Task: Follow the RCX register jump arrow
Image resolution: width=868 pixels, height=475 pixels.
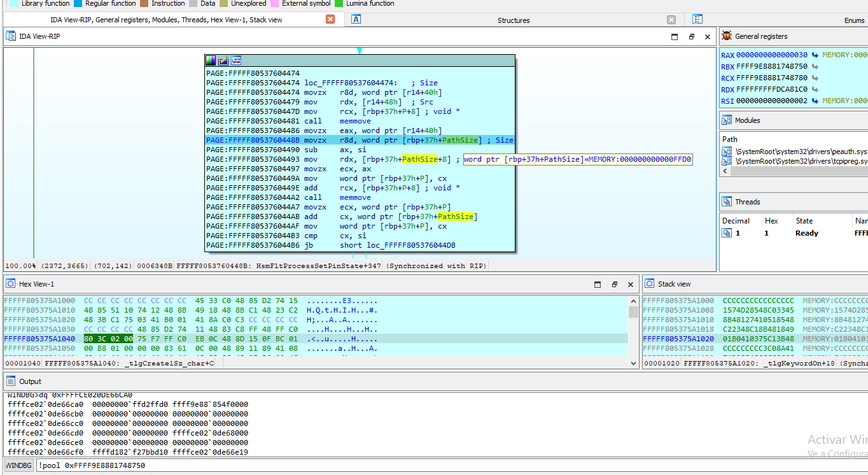Action: (x=815, y=78)
